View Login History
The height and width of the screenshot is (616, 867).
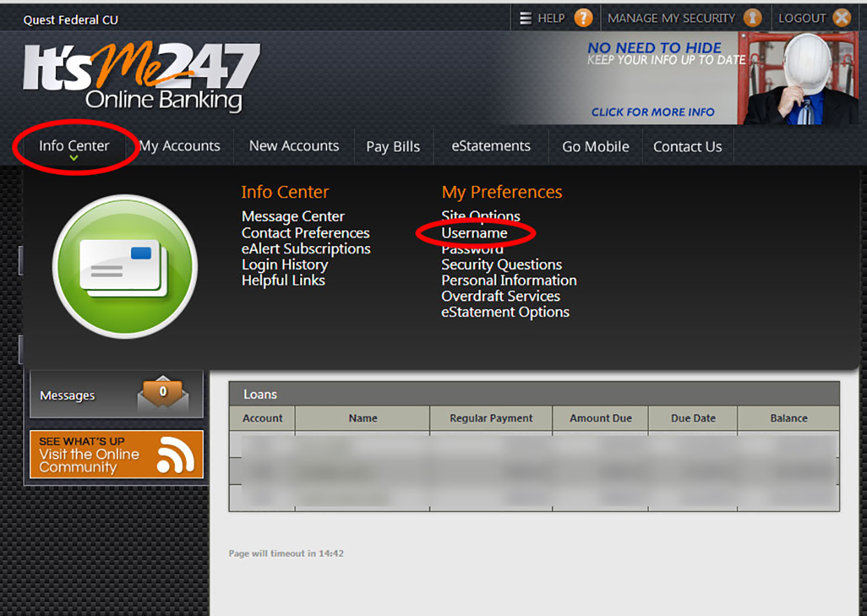click(285, 264)
